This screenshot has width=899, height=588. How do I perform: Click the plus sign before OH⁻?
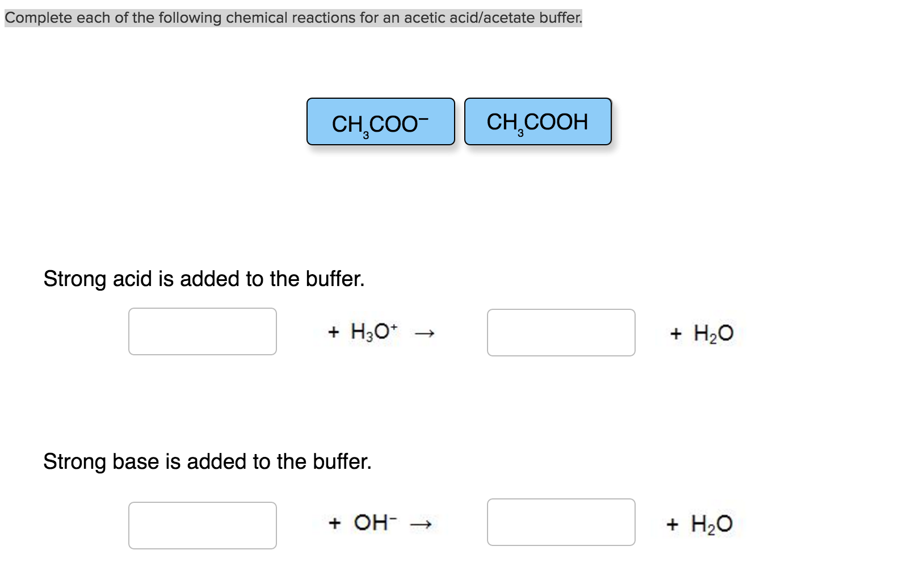[x=335, y=523]
